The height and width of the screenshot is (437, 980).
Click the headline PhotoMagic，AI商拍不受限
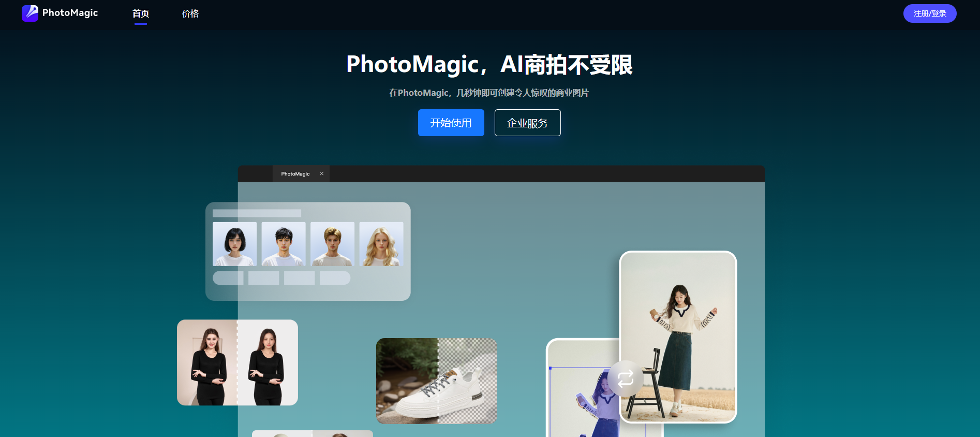pyautogui.click(x=489, y=65)
